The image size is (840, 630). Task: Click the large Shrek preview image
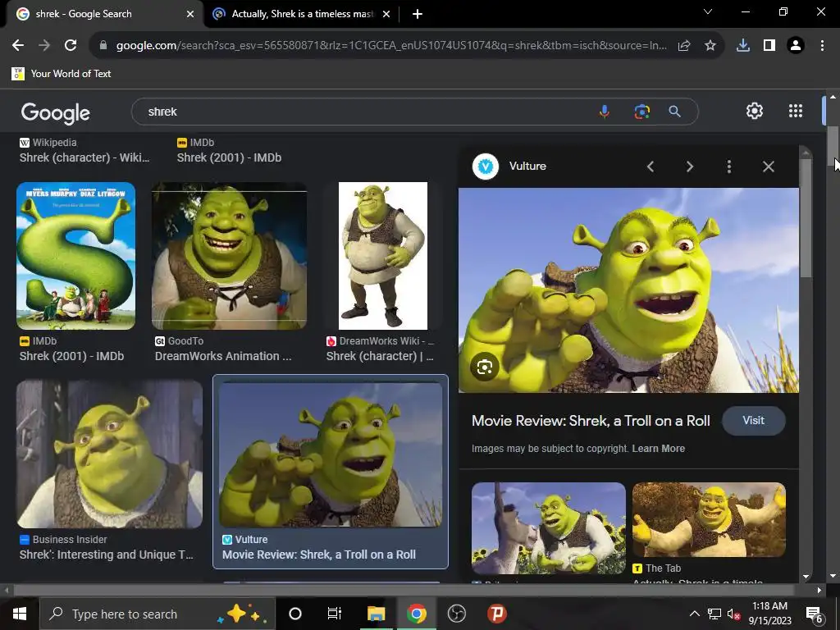(628, 290)
